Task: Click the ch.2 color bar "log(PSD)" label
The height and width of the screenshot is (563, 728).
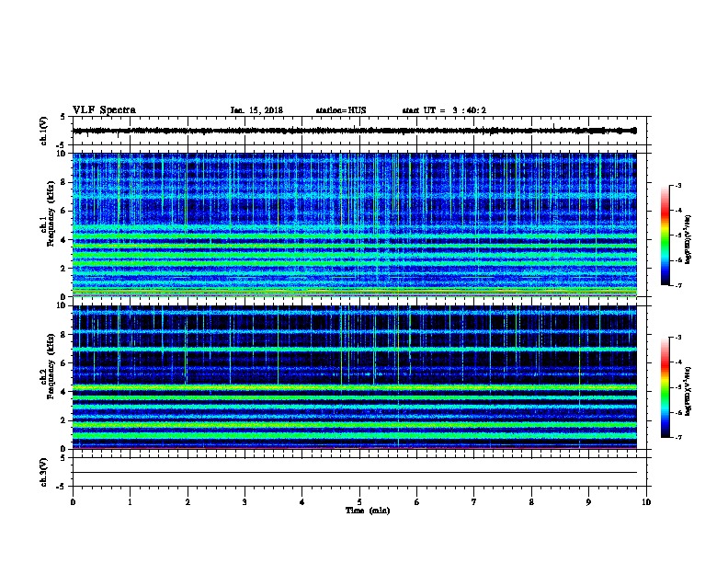Action: tap(688, 391)
